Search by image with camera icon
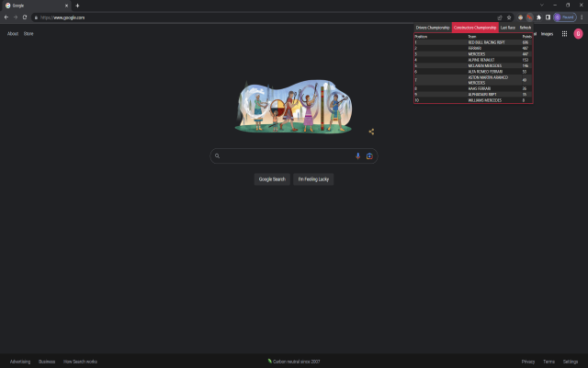Viewport: 588px width, 368px height. (x=369, y=155)
